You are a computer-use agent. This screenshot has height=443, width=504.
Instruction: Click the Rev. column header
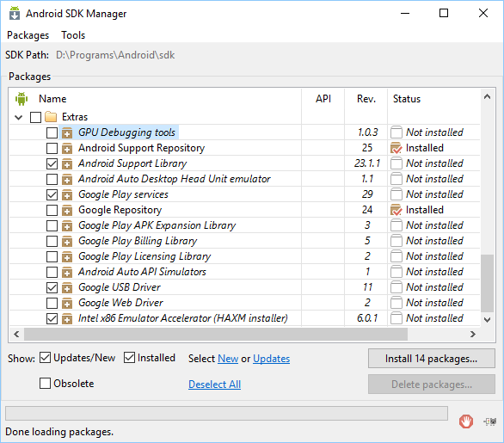pos(366,99)
